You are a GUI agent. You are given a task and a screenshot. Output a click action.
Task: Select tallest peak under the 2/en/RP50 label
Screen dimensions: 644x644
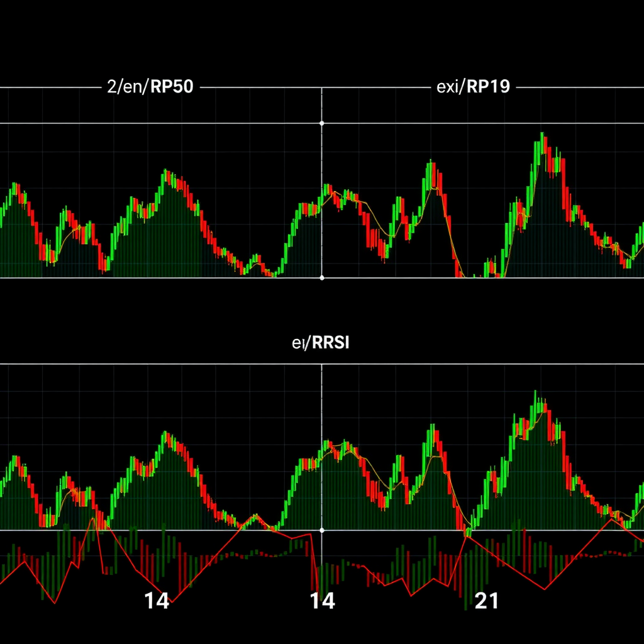166,172
